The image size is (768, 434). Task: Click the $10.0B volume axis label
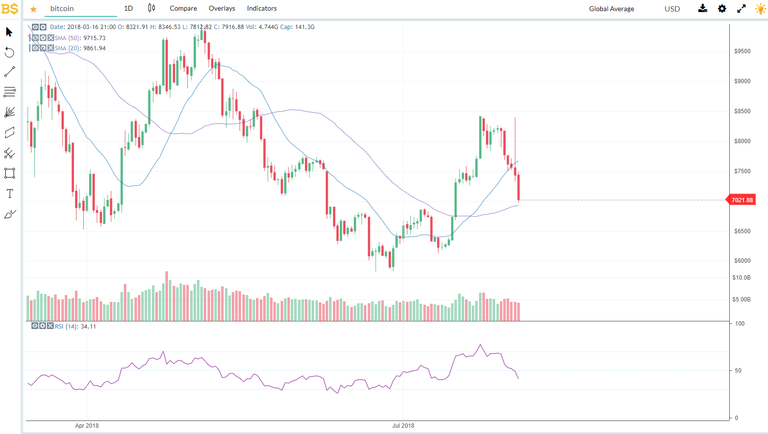[742, 278]
